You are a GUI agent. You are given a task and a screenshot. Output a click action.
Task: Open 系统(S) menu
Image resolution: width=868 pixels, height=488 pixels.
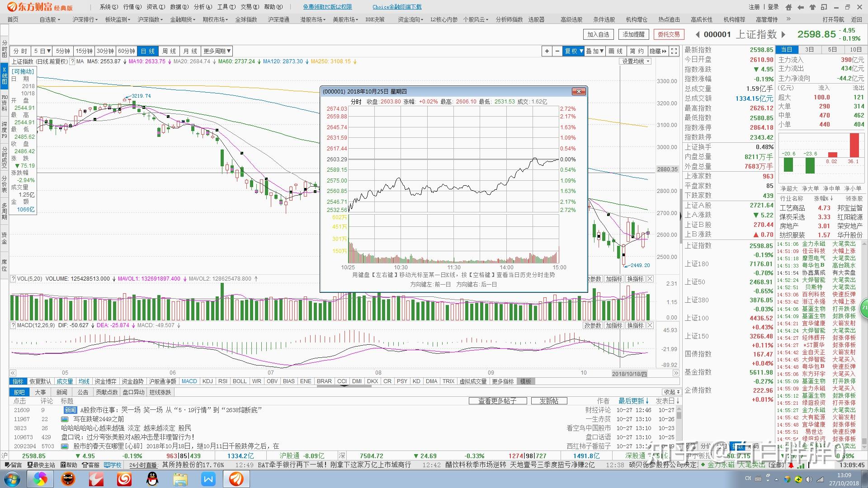tap(108, 7)
